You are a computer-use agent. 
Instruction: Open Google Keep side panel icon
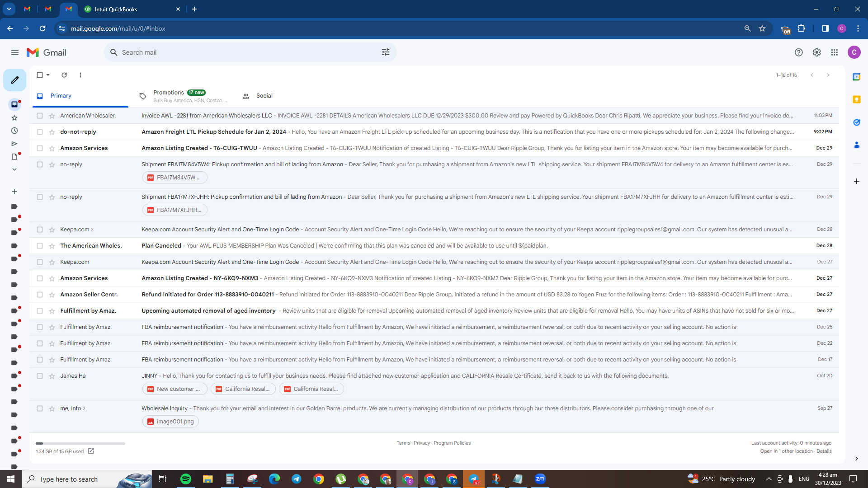(x=856, y=99)
